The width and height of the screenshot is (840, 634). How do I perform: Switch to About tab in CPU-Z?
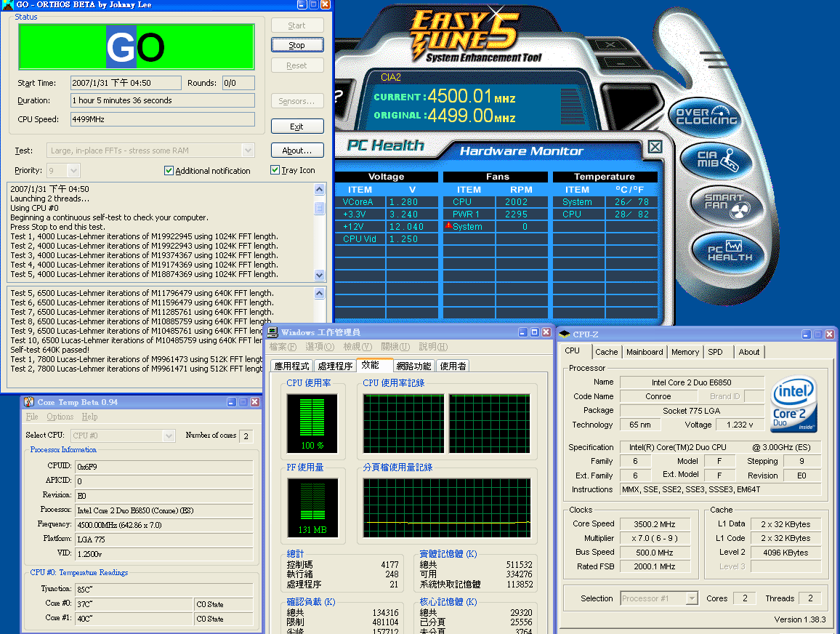click(749, 352)
